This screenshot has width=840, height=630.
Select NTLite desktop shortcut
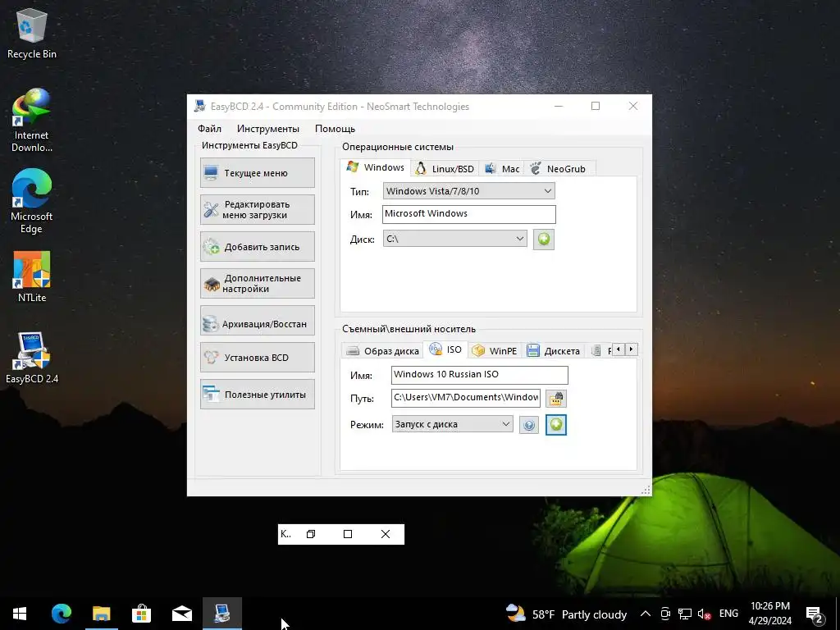32,276
